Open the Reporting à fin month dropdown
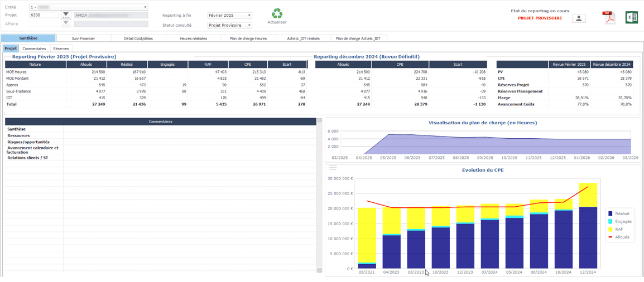644x282 pixels. click(x=249, y=16)
